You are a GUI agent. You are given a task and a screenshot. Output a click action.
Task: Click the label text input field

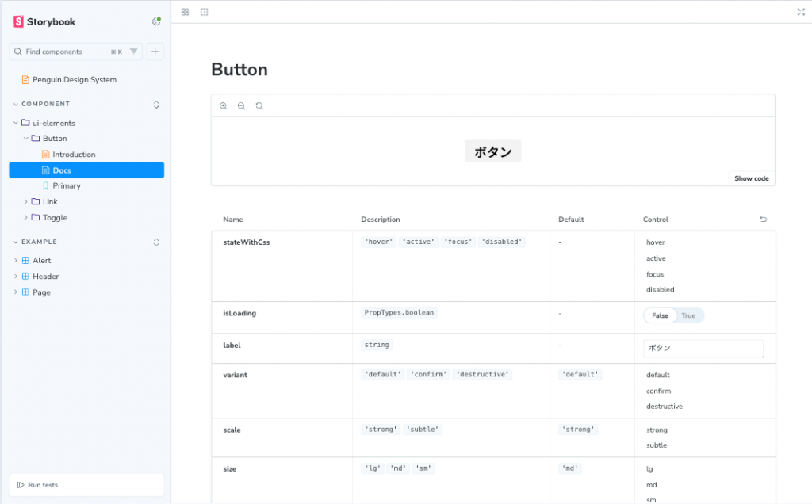coord(703,348)
